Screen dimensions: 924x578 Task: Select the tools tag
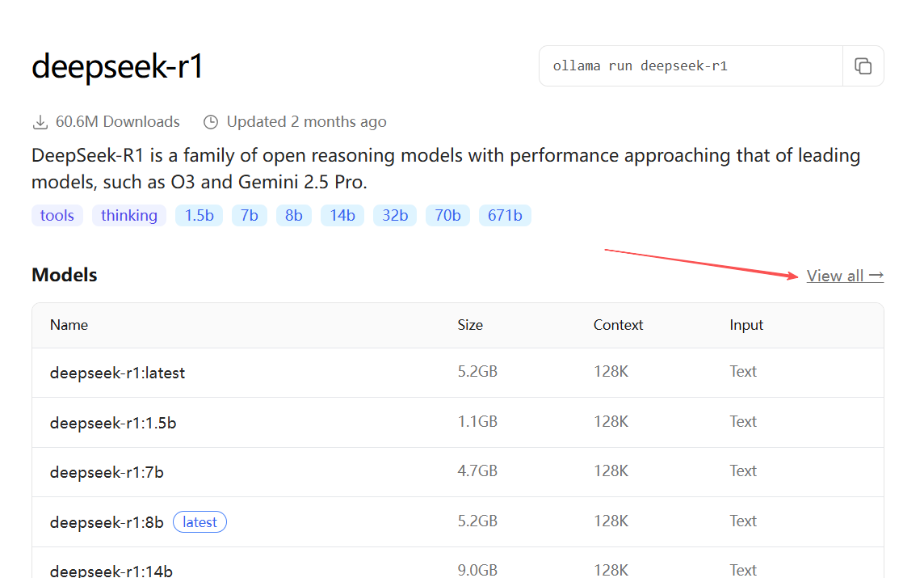point(57,215)
